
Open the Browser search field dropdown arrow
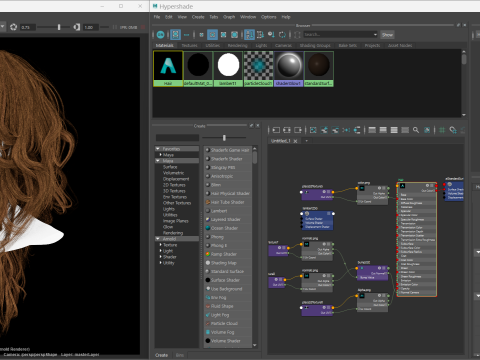click(x=375, y=35)
